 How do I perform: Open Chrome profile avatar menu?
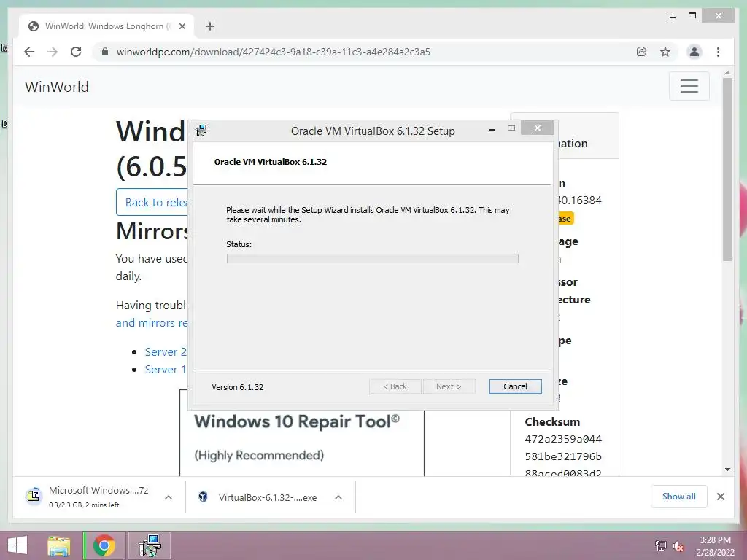(x=694, y=52)
